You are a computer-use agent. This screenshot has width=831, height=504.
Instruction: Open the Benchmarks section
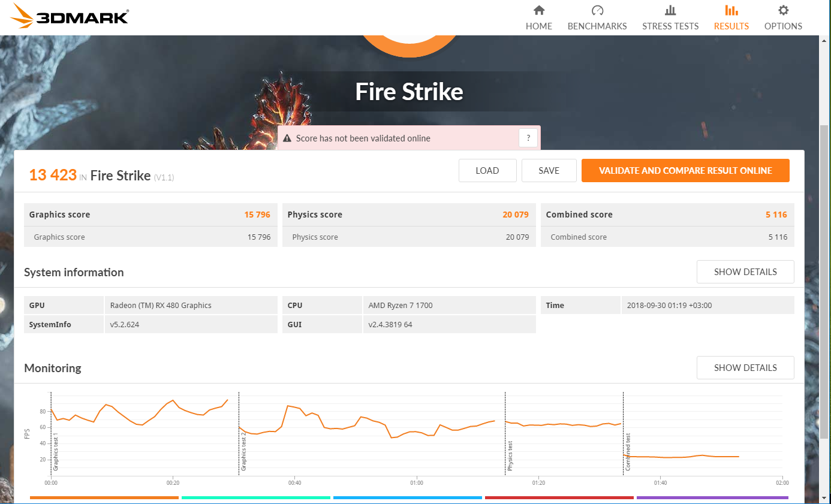pos(597,18)
